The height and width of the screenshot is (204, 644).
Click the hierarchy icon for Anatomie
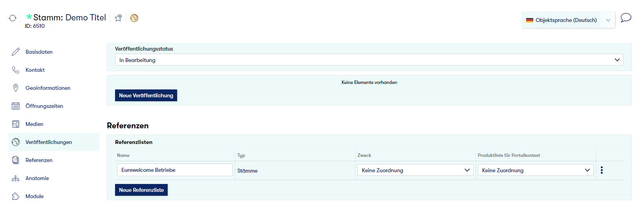click(16, 178)
